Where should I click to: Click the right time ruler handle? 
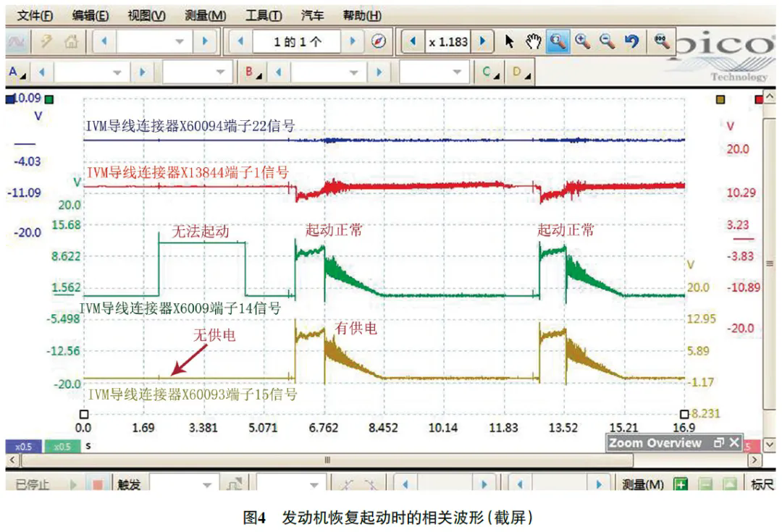684,414
